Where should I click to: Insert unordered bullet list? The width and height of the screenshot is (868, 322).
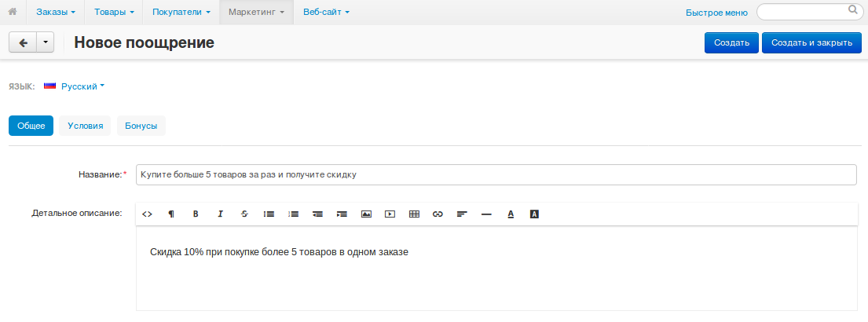269,214
